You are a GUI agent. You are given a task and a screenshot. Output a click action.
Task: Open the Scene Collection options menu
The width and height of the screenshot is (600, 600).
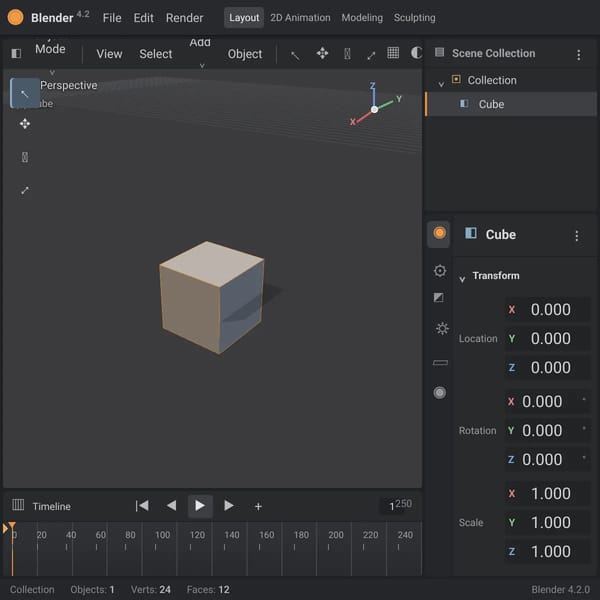pos(579,55)
